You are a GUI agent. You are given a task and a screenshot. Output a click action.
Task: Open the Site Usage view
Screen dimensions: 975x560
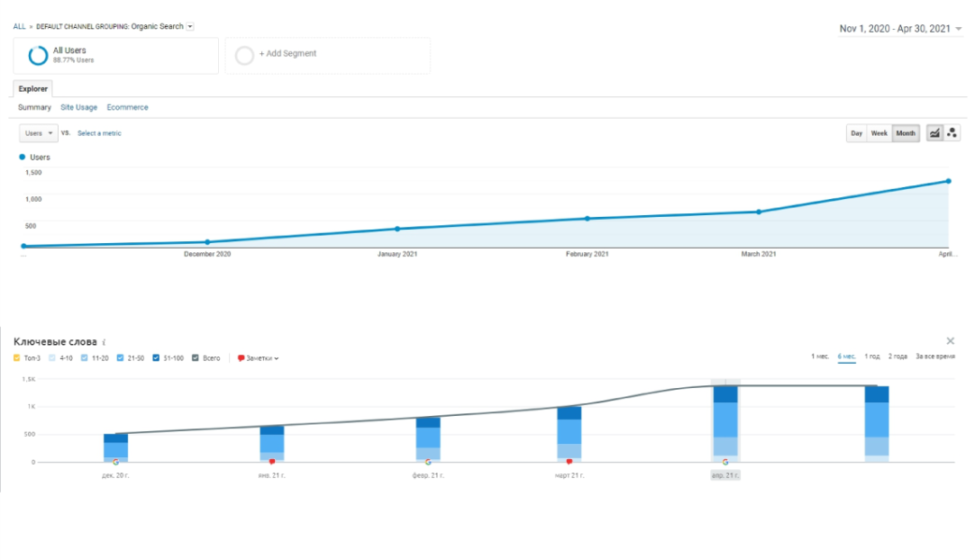[78, 107]
